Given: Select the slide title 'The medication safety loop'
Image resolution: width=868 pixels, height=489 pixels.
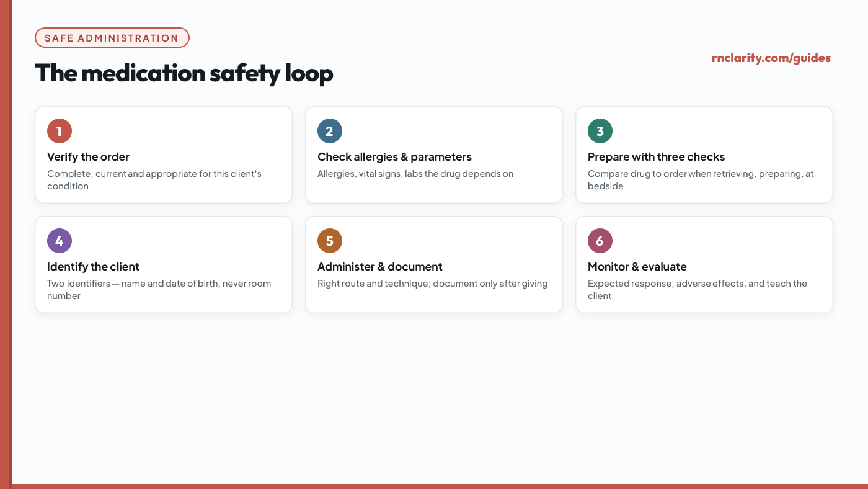Looking at the screenshot, I should pyautogui.click(x=184, y=73).
